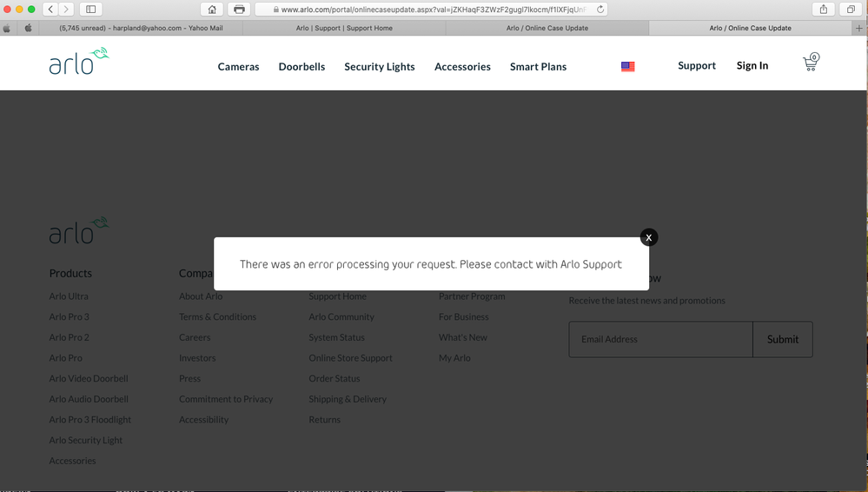Open Arlo Pro 2 link
The width and height of the screenshot is (868, 492).
click(x=70, y=337)
